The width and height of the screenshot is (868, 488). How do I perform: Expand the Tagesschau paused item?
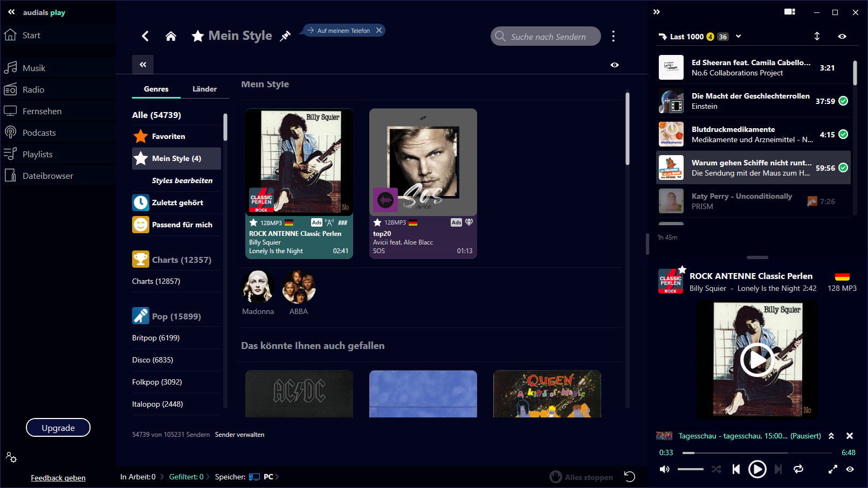tap(831, 436)
